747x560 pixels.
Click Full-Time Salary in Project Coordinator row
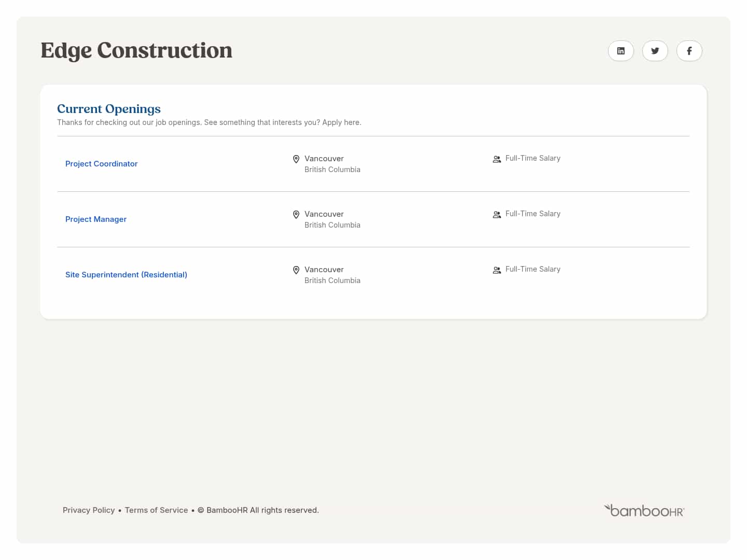(533, 158)
